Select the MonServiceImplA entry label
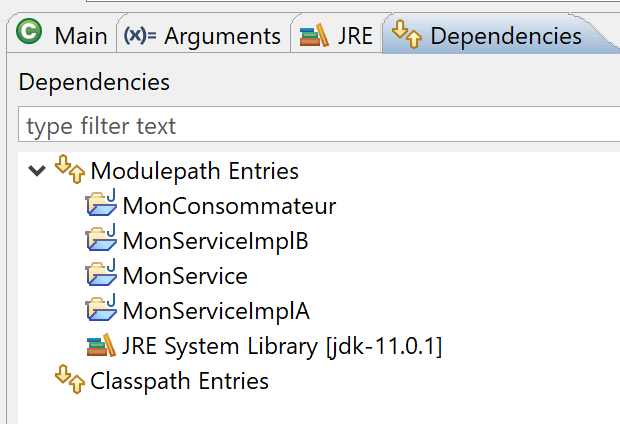Image resolution: width=620 pixels, height=424 pixels. tap(216, 311)
